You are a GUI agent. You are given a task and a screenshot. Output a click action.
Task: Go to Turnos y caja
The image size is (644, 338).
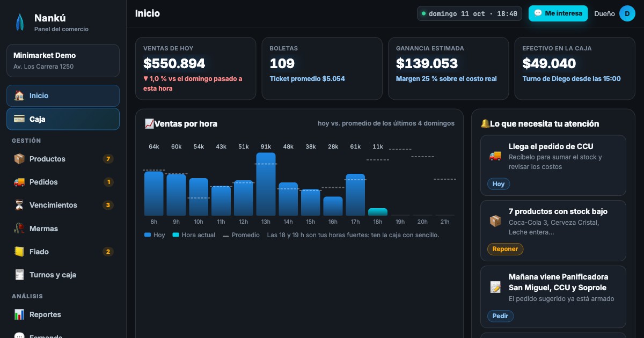coord(63,275)
